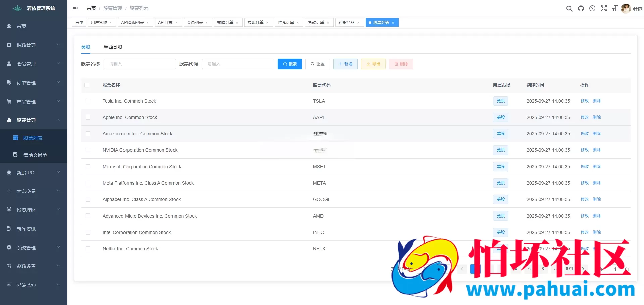
Task: Click the 新增 add button
Action: (x=345, y=64)
